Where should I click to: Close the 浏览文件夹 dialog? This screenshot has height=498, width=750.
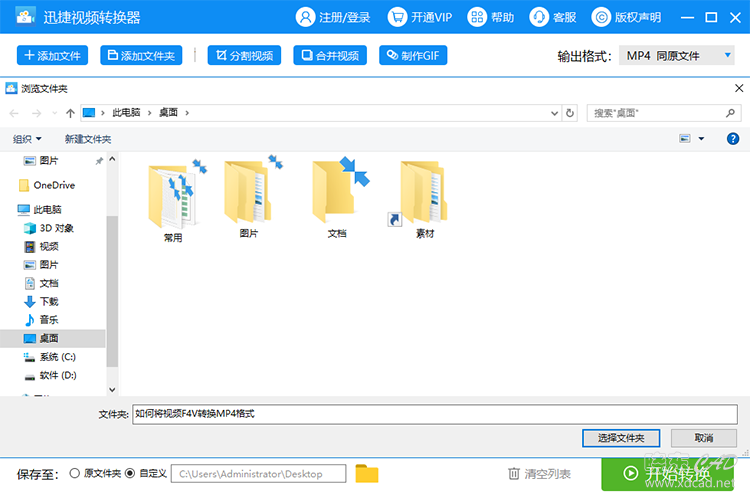[739, 88]
